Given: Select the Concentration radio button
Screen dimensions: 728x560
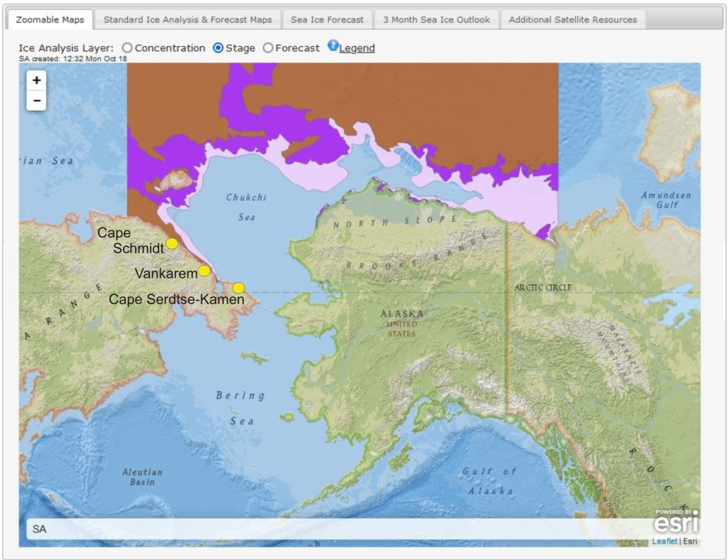Looking at the screenshot, I should [x=127, y=48].
